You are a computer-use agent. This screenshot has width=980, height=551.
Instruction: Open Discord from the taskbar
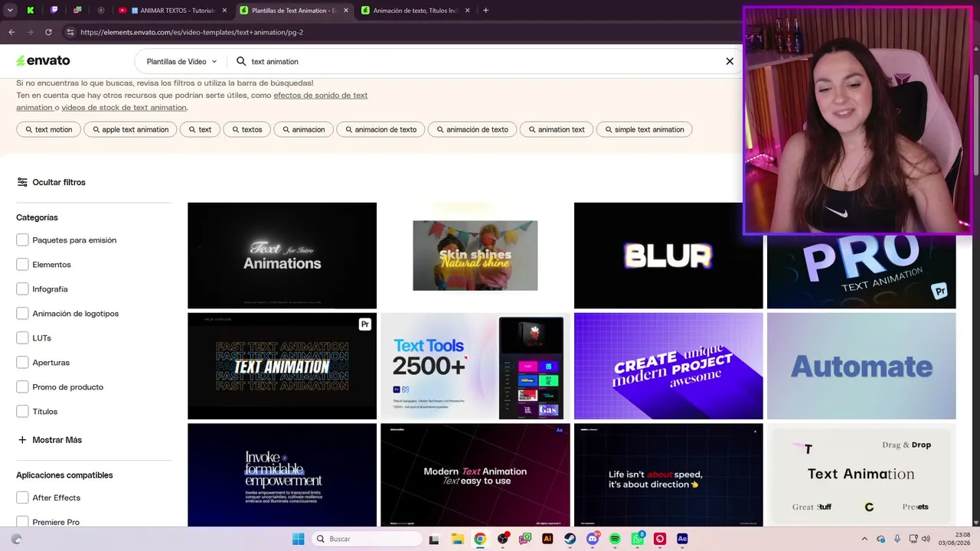pyautogui.click(x=593, y=539)
